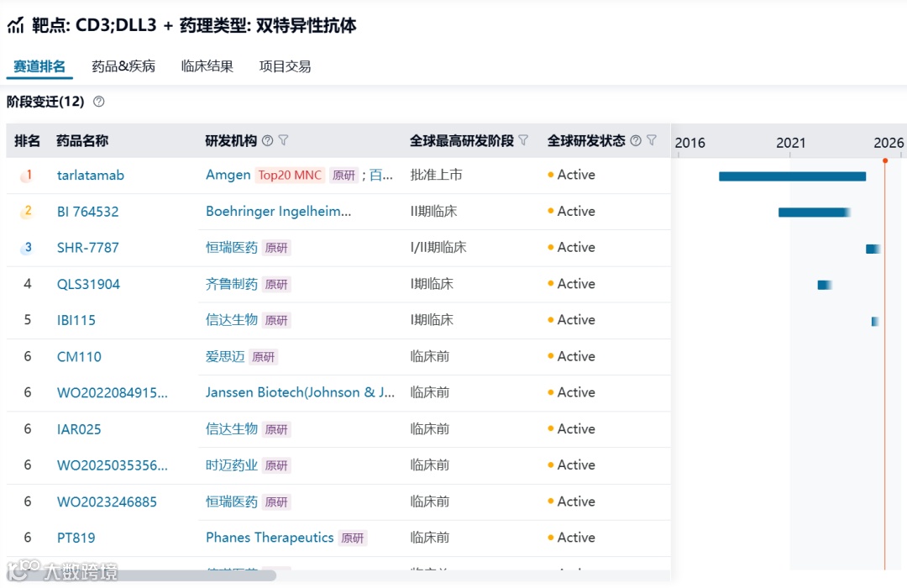Open the IAR025 drug link
The height and width of the screenshot is (588, 907).
79,429
